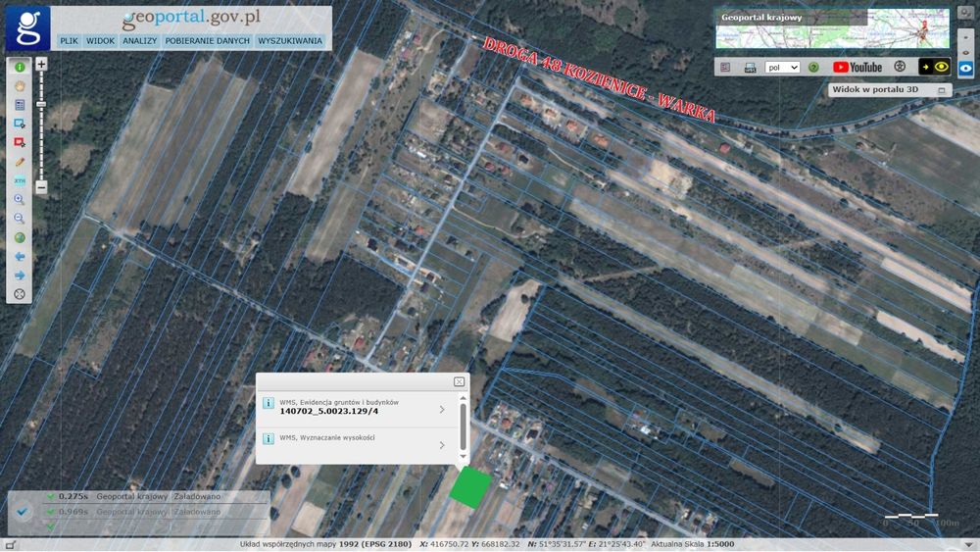Click the Geoportal krajowy overview map

coord(832,28)
